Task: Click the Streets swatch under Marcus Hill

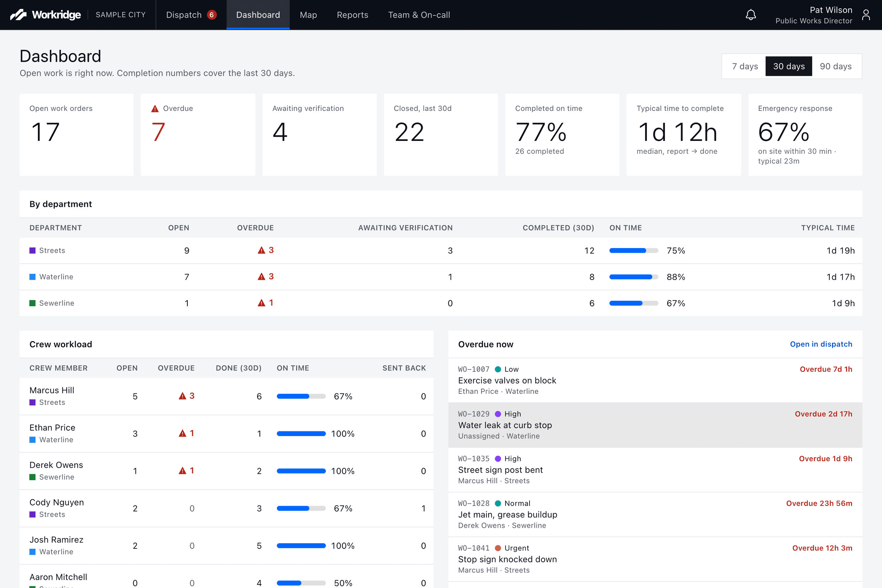Action: click(x=33, y=402)
